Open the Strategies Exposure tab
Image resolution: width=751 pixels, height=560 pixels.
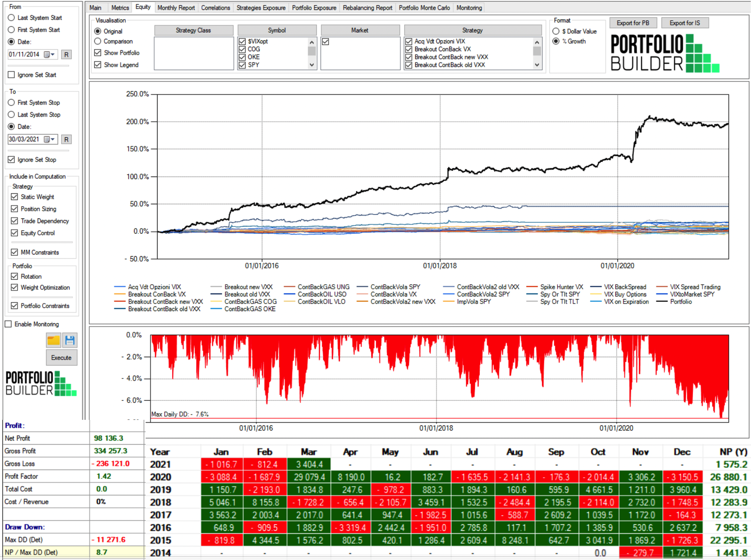pos(261,7)
